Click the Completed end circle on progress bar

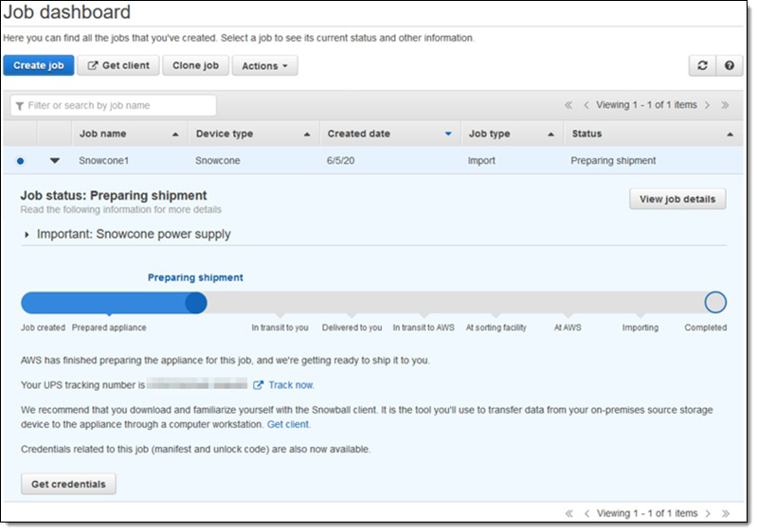(x=715, y=302)
